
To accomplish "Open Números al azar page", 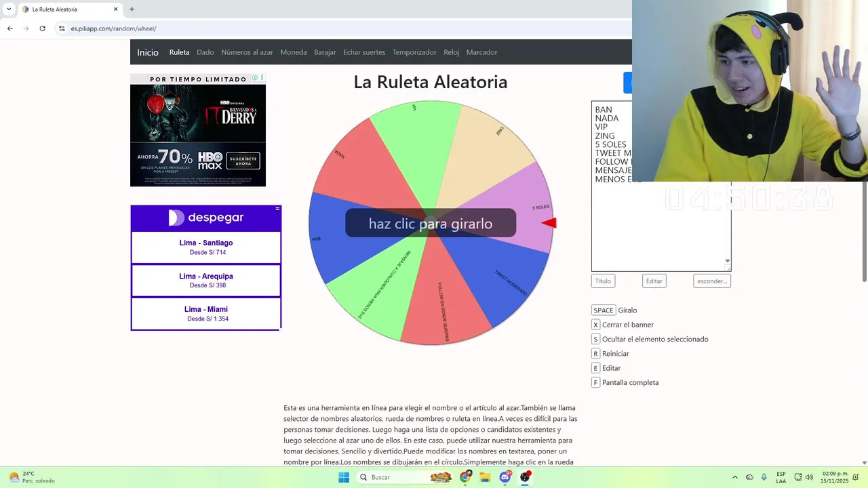I will [247, 52].
